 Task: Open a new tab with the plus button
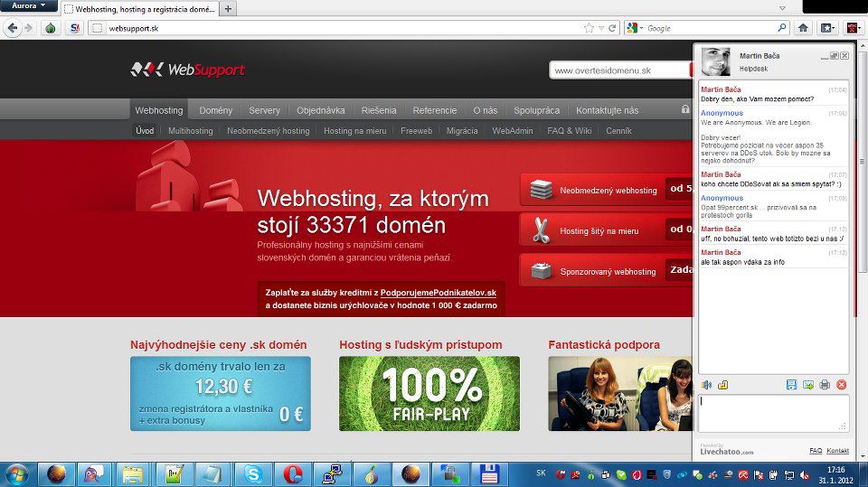[x=228, y=9]
